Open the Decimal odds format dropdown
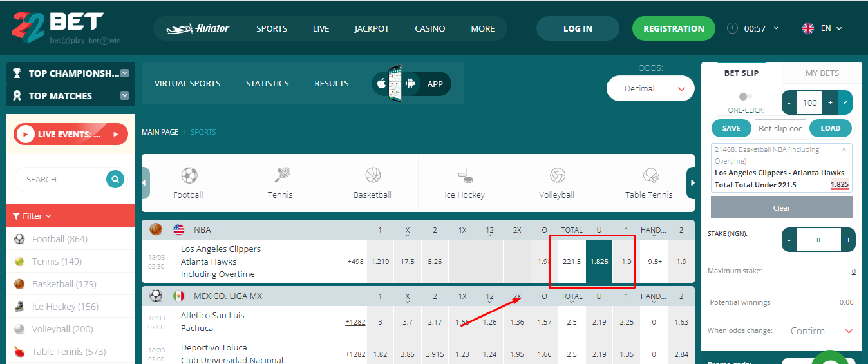Viewport: 868px width, 364px height. click(650, 89)
